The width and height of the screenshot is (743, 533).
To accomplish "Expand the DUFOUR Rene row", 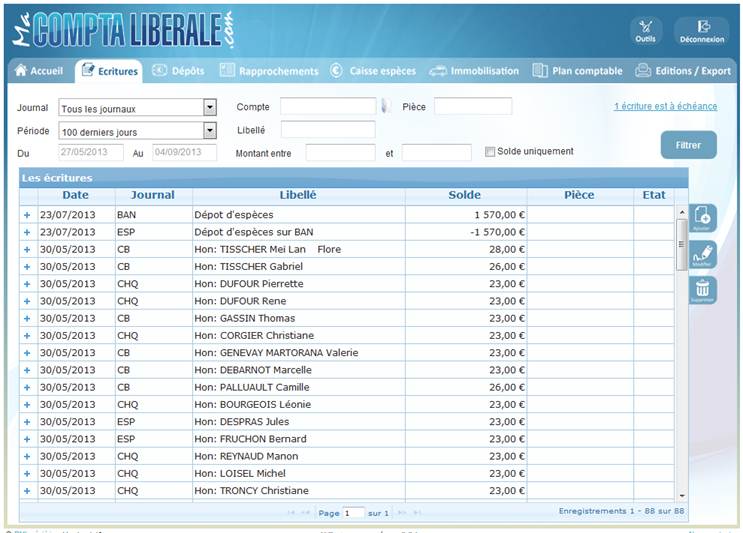I will click(27, 301).
